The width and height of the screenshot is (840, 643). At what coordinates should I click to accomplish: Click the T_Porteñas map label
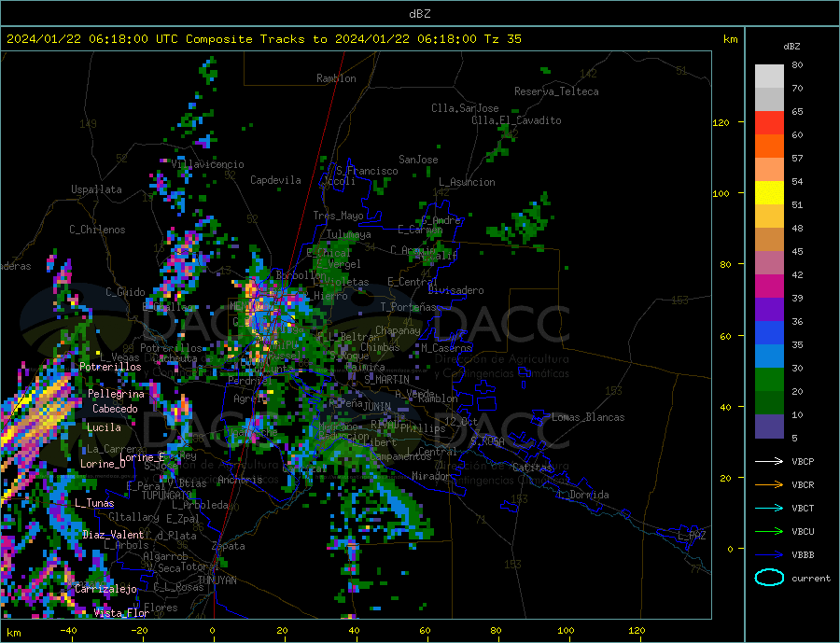(409, 307)
